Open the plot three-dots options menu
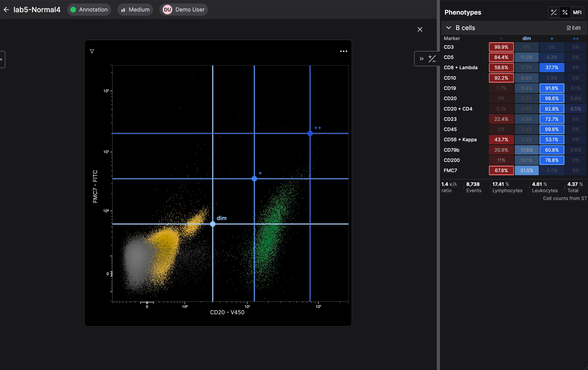588x370 pixels. pyautogui.click(x=344, y=51)
